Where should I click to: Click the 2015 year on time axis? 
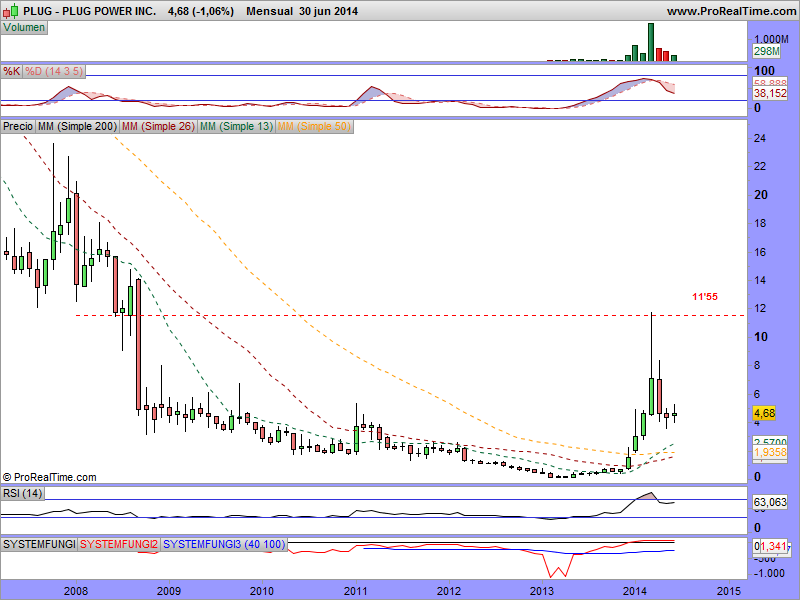click(x=729, y=591)
